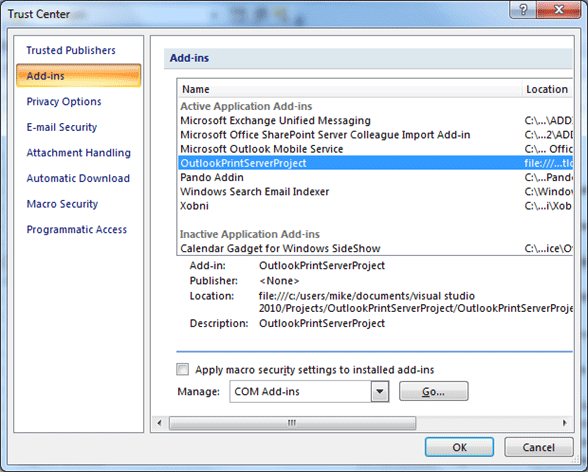
Task: Enable Apply macro security settings checkbox
Action: [183, 369]
